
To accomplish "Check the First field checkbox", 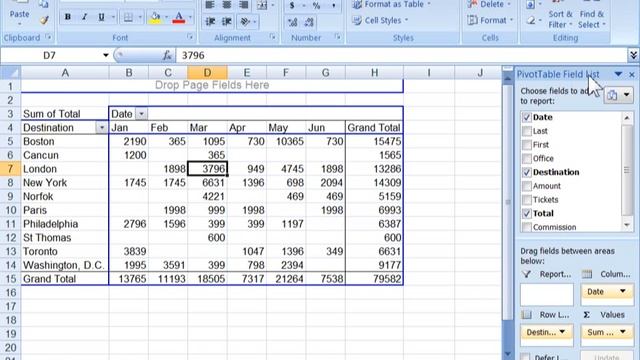I will point(527,145).
